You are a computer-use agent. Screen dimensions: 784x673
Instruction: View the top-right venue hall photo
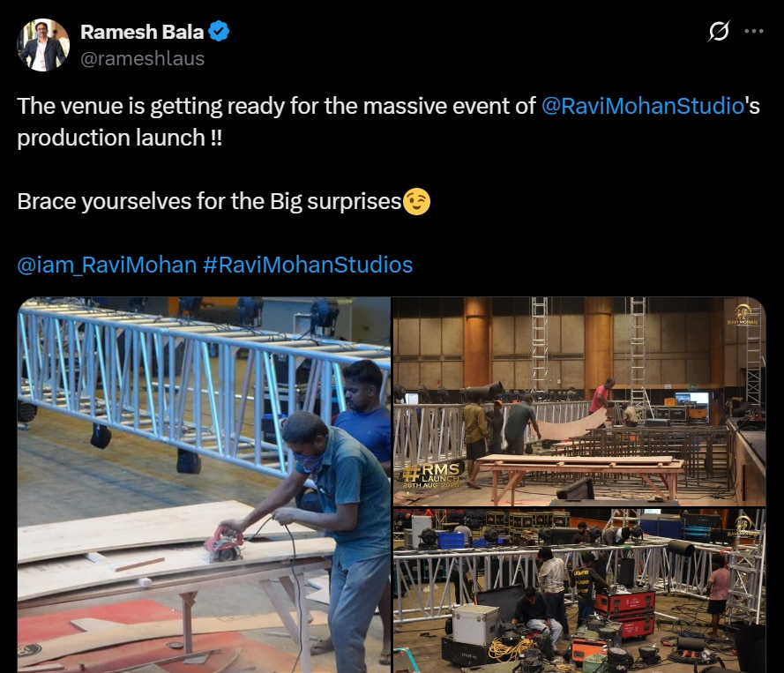[x=579, y=401]
